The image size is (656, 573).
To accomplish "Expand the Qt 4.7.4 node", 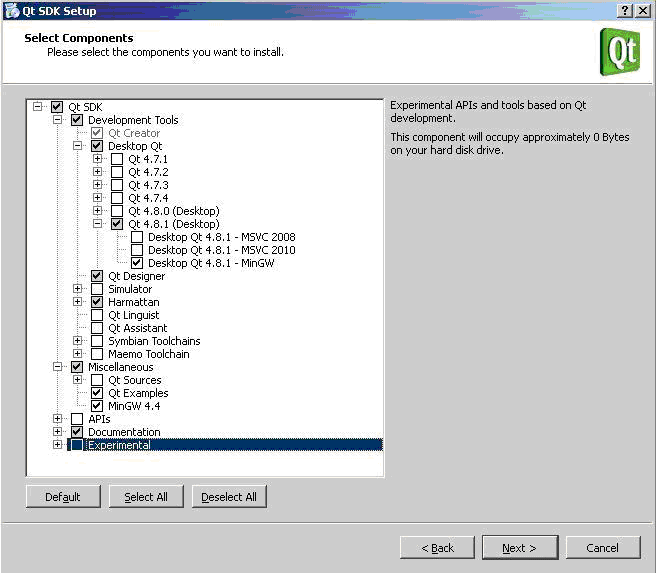I will pyautogui.click(x=97, y=198).
